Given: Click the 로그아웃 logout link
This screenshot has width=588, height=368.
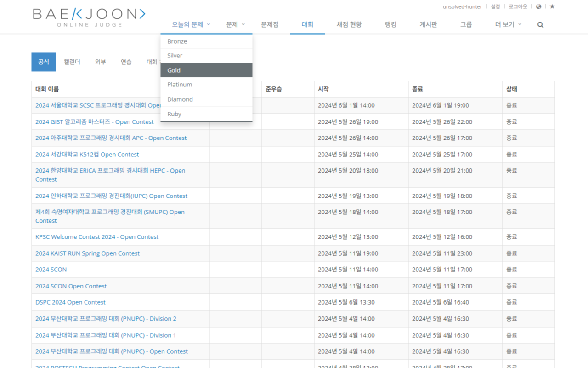Looking at the screenshot, I should [x=518, y=6].
